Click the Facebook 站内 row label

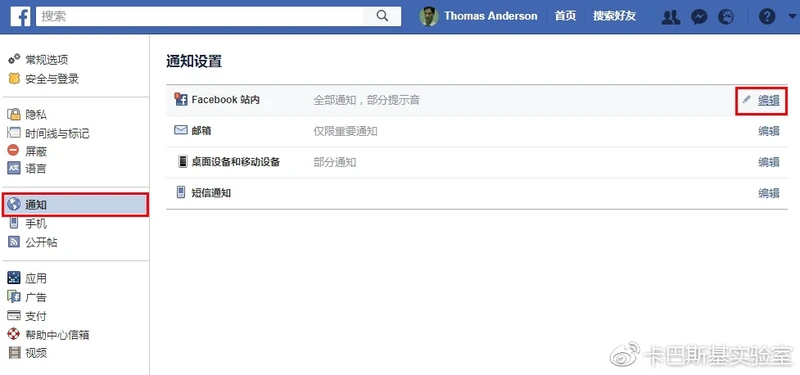tap(226, 100)
